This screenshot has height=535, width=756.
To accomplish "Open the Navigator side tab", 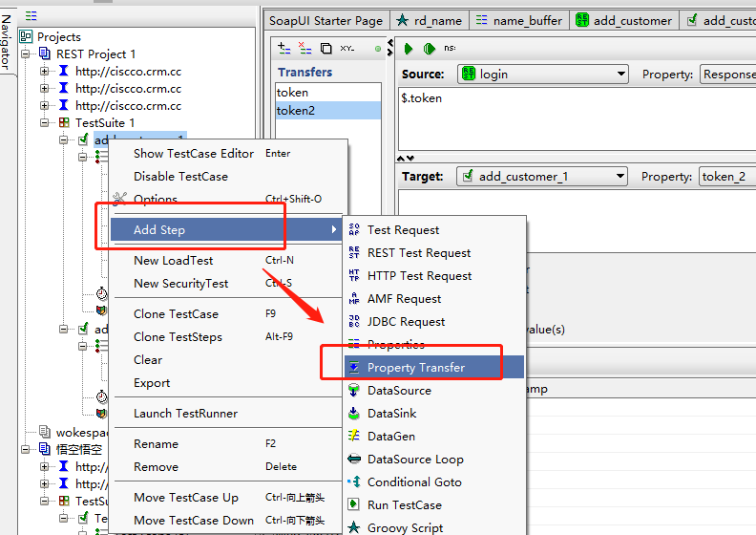I will click(7, 42).
